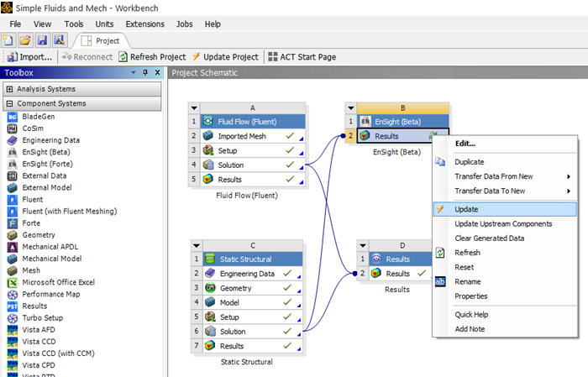Select BladeGen icon in Toolbox
Viewport: 588px width, 377px height.
coord(13,117)
